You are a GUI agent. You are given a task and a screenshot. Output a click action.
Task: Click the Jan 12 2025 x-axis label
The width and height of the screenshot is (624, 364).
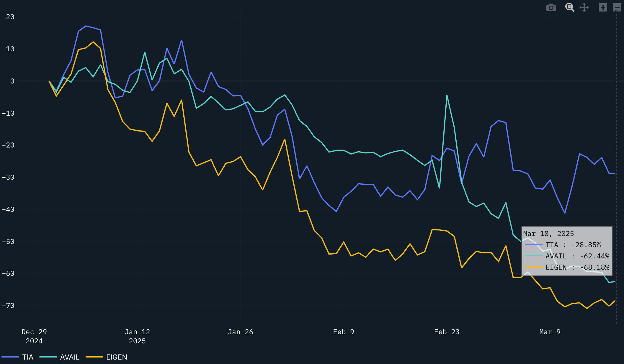137,336
